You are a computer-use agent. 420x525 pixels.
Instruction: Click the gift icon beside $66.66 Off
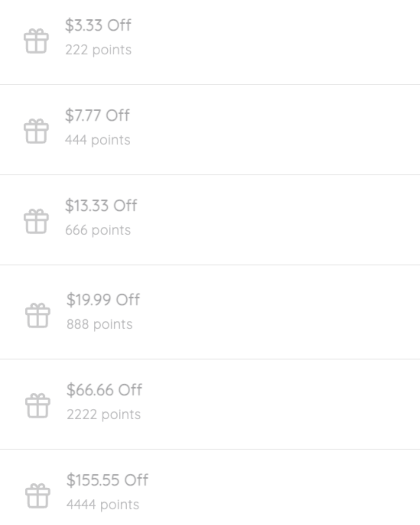[38, 406]
